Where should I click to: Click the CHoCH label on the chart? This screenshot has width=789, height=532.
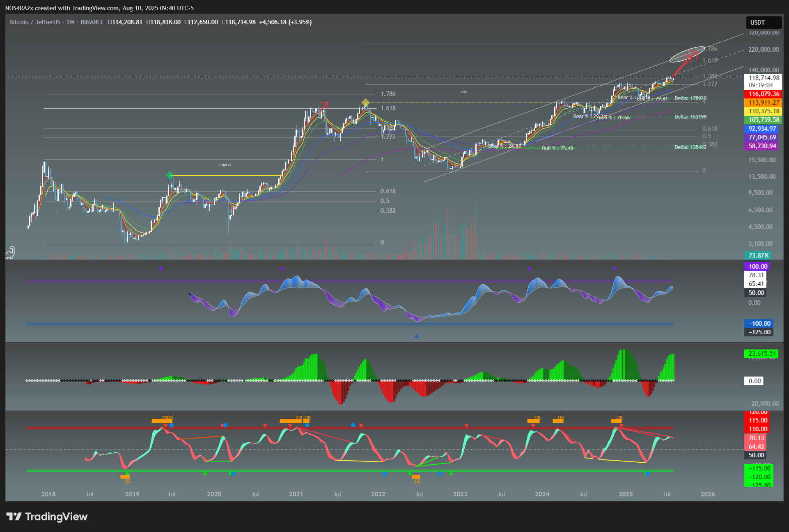click(225, 165)
